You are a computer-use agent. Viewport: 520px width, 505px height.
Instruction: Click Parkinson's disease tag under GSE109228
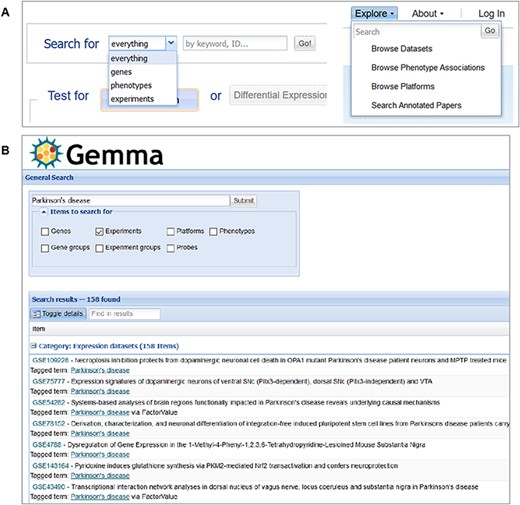pos(100,370)
